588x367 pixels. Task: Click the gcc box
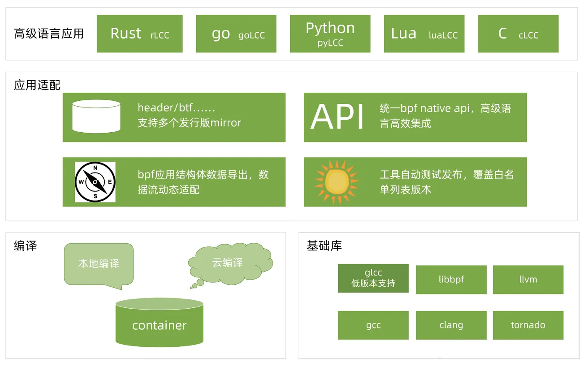(x=373, y=325)
